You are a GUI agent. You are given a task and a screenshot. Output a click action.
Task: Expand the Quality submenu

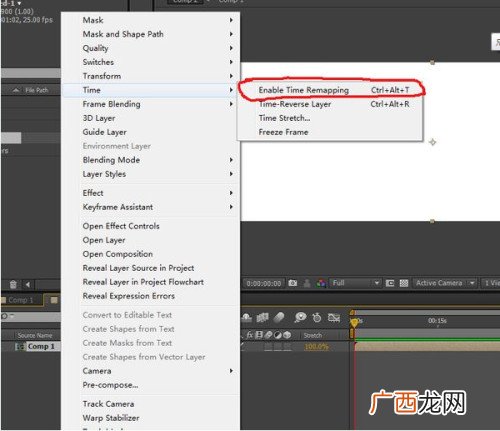(152, 48)
